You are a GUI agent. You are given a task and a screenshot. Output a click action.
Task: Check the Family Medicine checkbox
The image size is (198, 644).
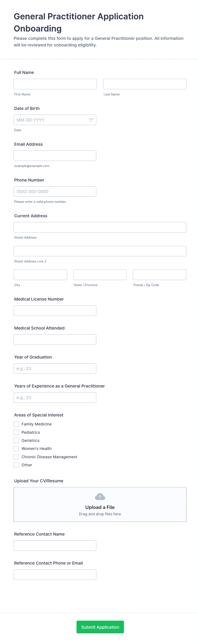pyautogui.click(x=16, y=424)
